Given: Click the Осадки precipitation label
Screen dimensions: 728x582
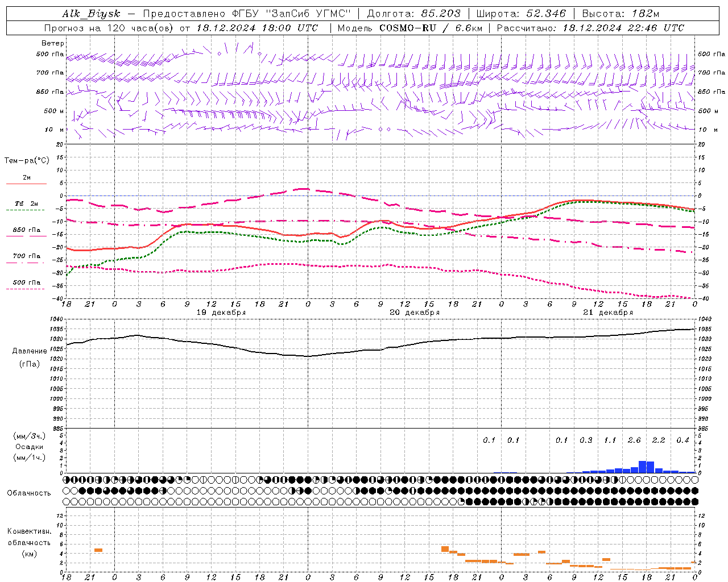Looking at the screenshot, I should tap(30, 447).
